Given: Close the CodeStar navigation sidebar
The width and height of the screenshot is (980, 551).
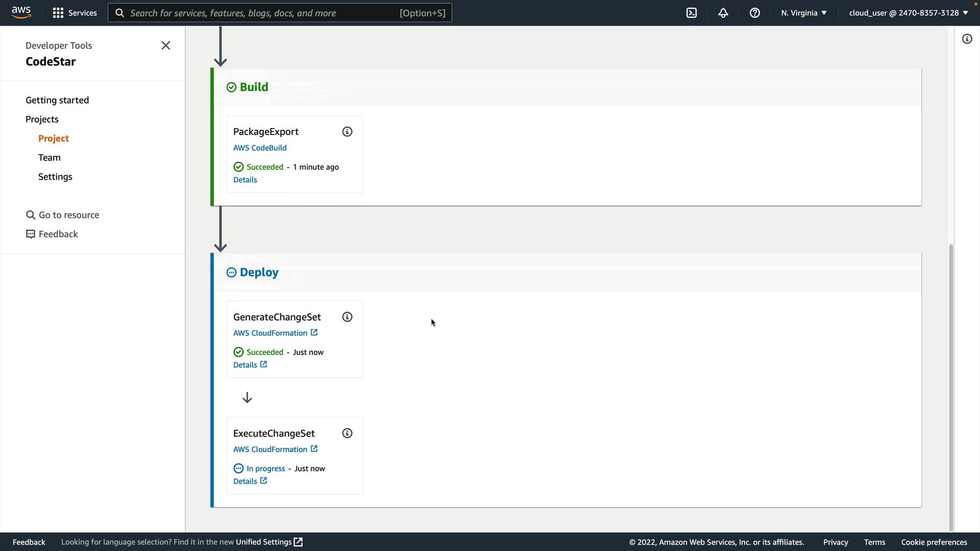Looking at the screenshot, I should pos(166,45).
